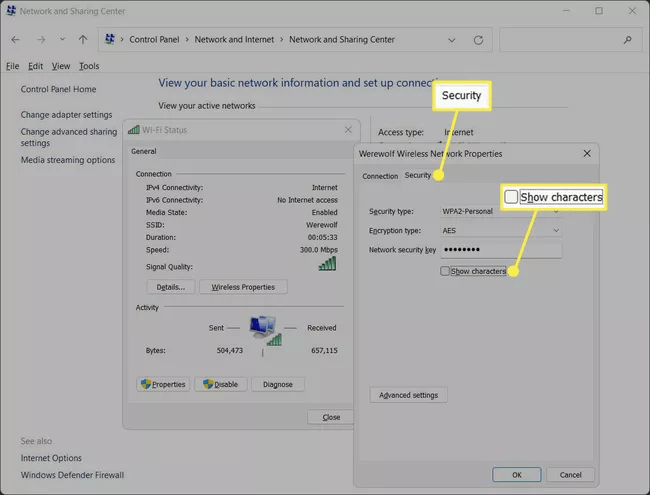
Task: Open the File menu
Action: 12,66
